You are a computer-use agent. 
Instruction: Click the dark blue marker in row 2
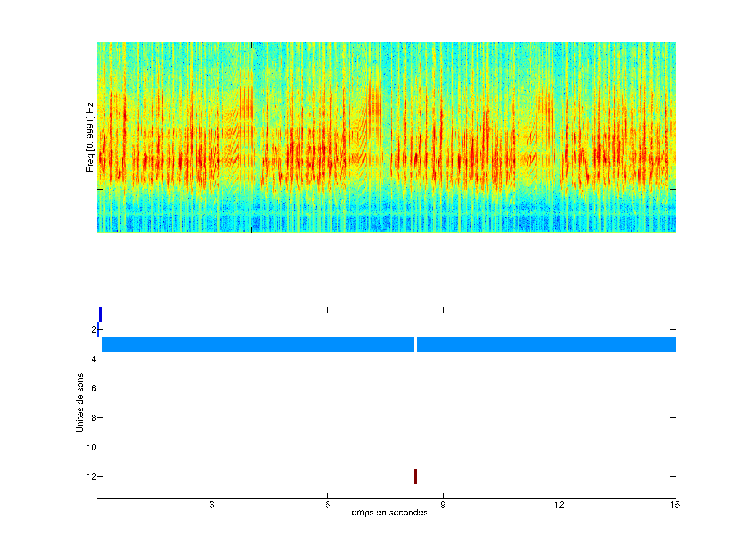[98, 330]
